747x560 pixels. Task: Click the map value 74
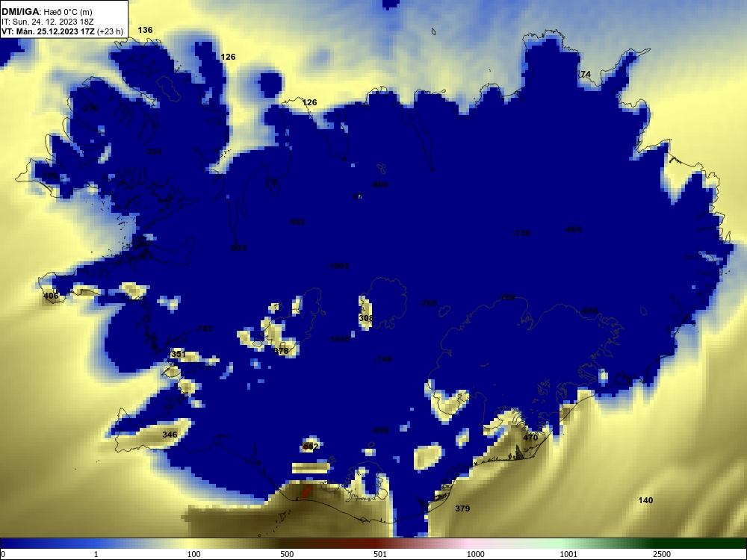[586, 74]
